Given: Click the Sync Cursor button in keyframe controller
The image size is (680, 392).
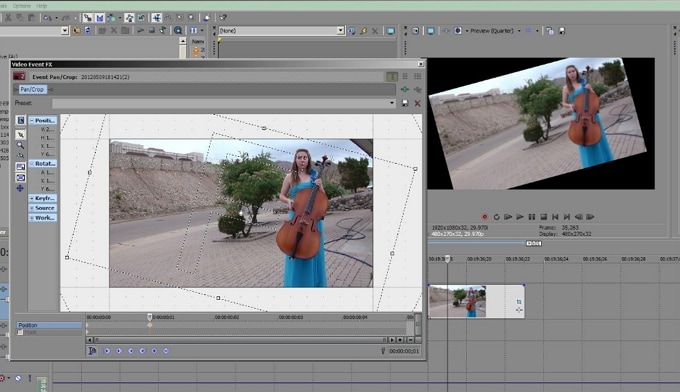Looking at the screenshot, I should [92, 351].
